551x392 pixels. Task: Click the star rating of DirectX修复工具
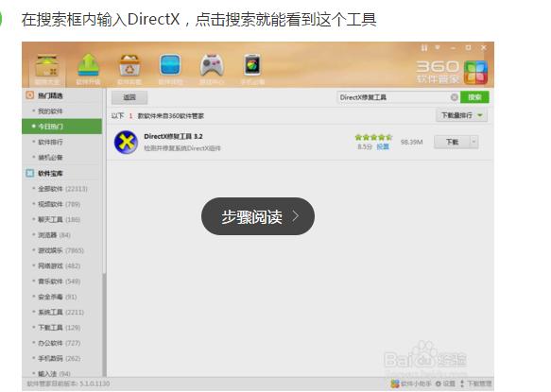click(x=373, y=137)
